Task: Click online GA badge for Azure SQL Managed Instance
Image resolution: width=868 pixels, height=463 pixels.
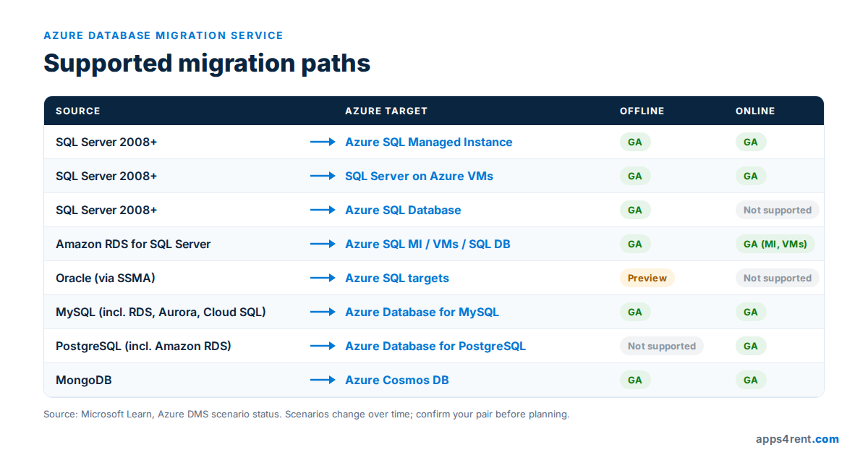Action: tap(751, 142)
